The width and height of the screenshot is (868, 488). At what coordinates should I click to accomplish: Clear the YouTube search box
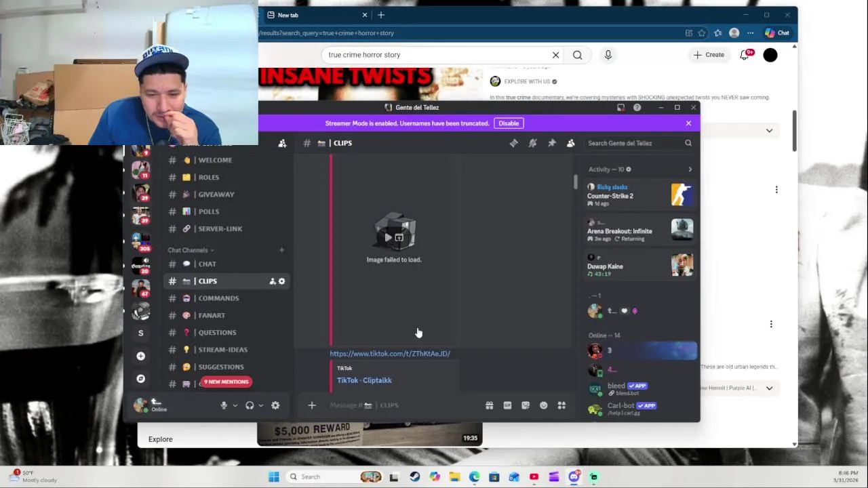click(555, 55)
